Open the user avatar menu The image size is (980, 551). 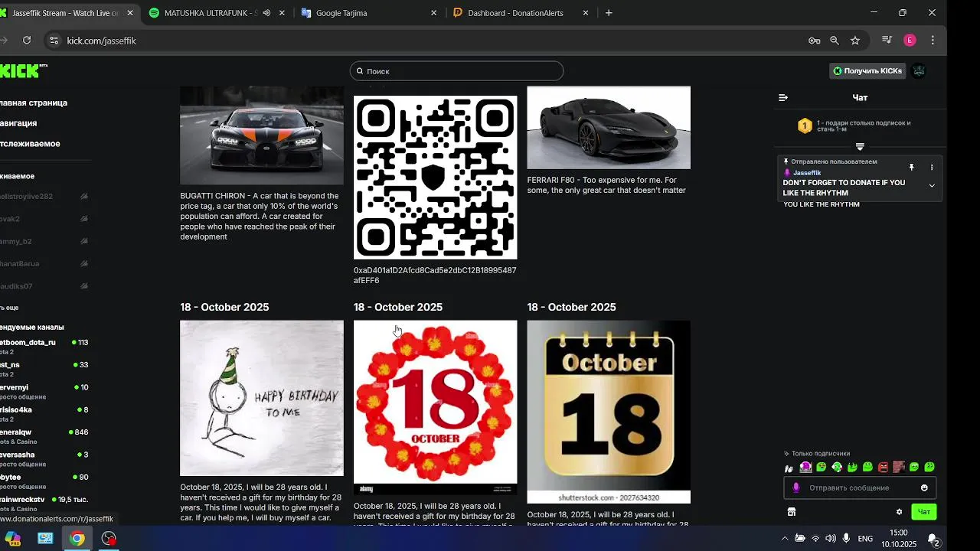(919, 71)
